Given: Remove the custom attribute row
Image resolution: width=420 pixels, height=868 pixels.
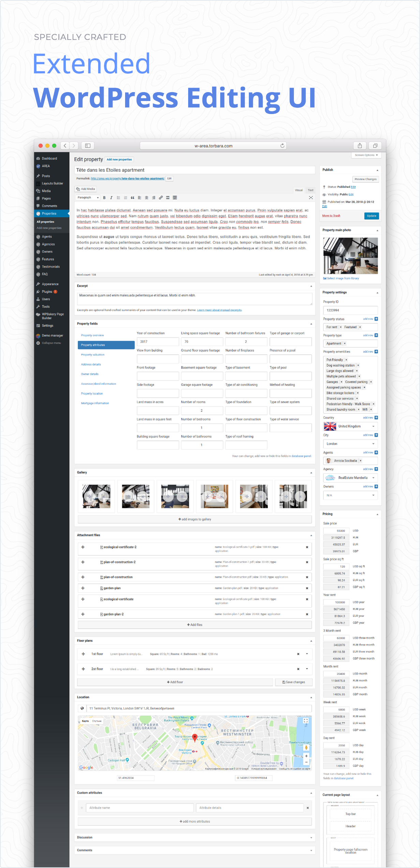Looking at the screenshot, I should tap(307, 808).
